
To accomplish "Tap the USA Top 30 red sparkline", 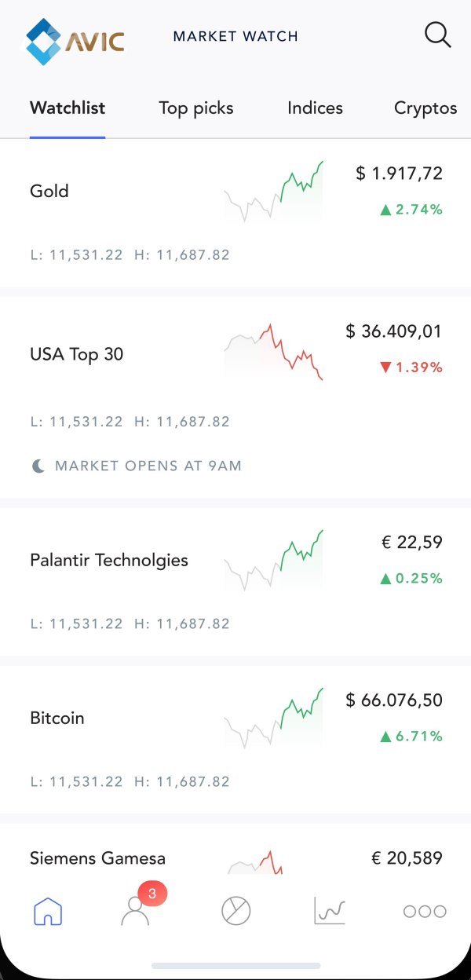I will pos(273,352).
